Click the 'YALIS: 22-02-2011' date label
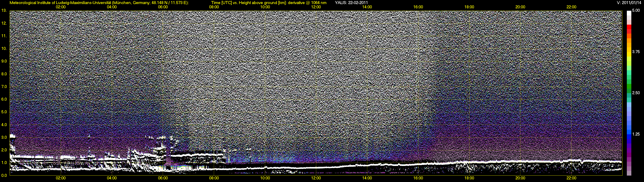 351,3
